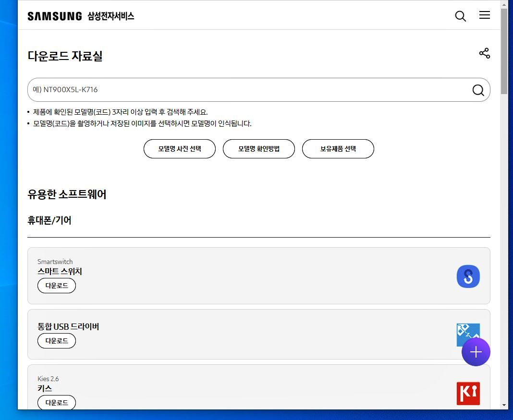Click scrollbar up arrow

coord(504,4)
